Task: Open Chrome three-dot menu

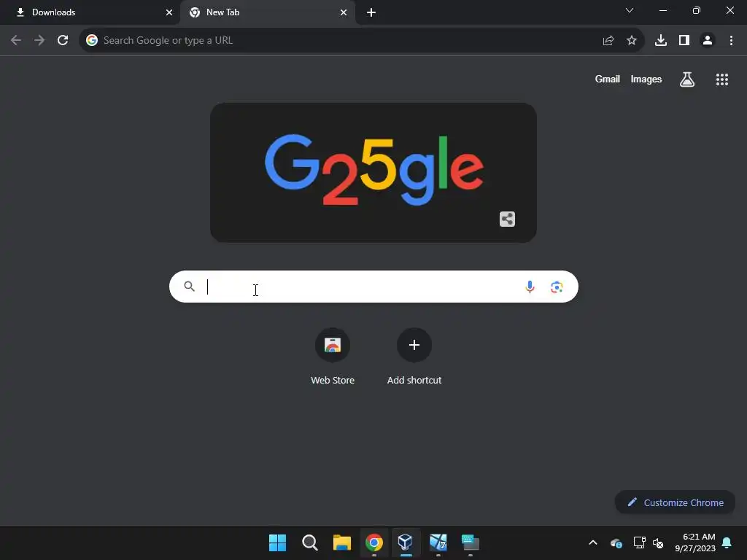Action: pos(731,41)
